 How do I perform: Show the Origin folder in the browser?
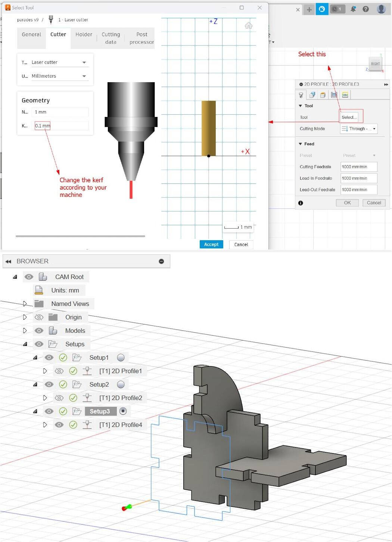pos(39,317)
